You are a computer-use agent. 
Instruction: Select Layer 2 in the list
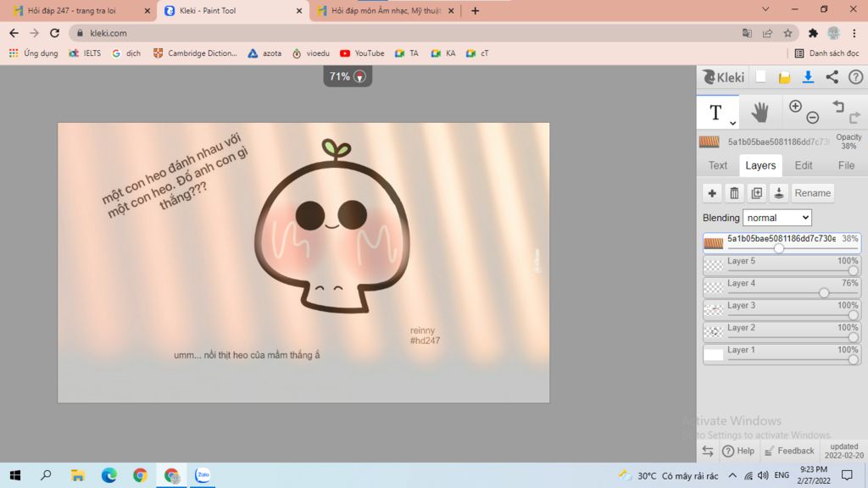(x=781, y=331)
